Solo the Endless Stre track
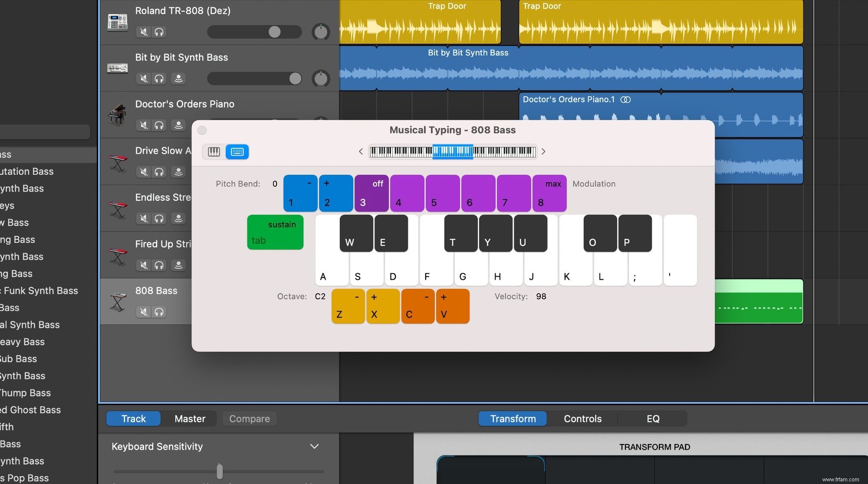The image size is (868, 484). pos(159,219)
